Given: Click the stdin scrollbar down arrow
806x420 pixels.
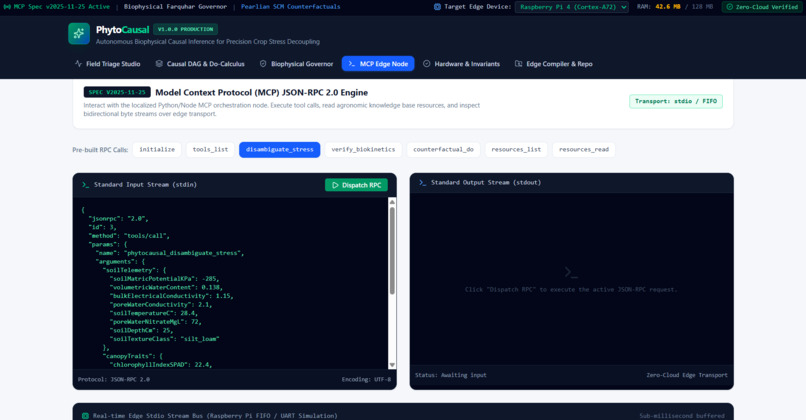Looking at the screenshot, I should pyautogui.click(x=392, y=365).
